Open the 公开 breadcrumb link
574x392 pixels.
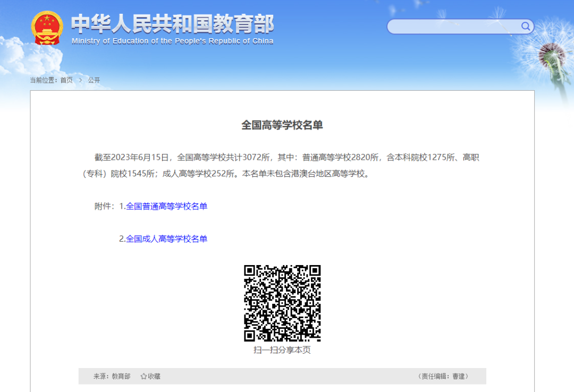coord(94,80)
